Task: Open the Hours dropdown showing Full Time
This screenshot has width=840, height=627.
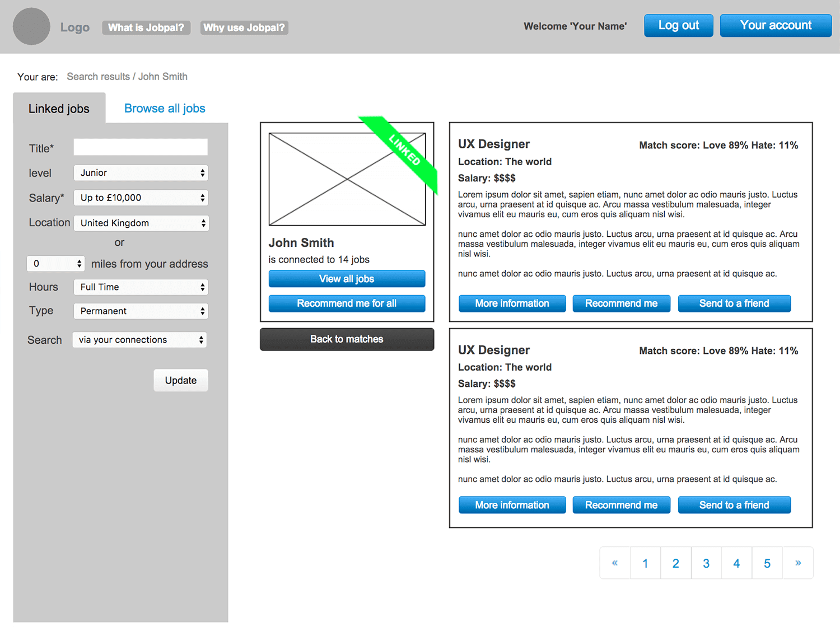Action: (141, 287)
